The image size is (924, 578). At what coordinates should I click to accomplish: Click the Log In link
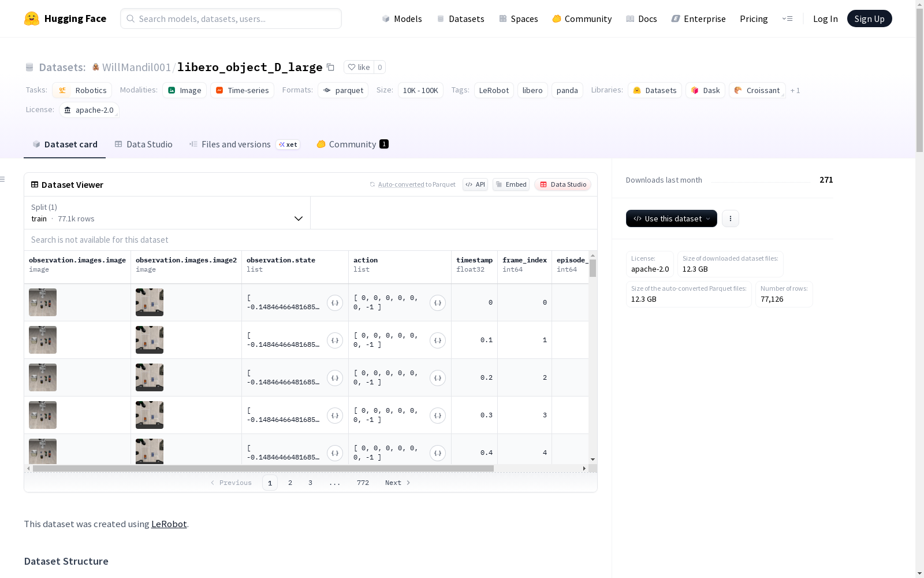pyautogui.click(x=825, y=18)
